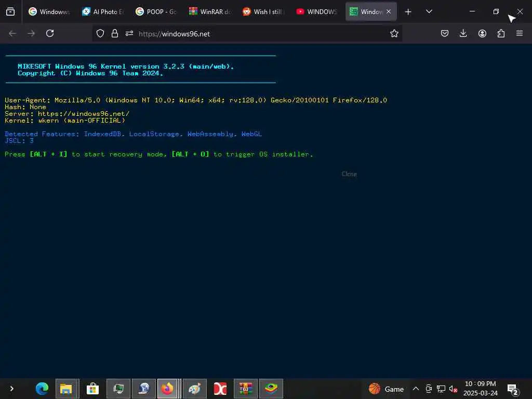Screen dimensions: 532x399
Task: Reload the windows96.net page
Action: tap(50, 33)
